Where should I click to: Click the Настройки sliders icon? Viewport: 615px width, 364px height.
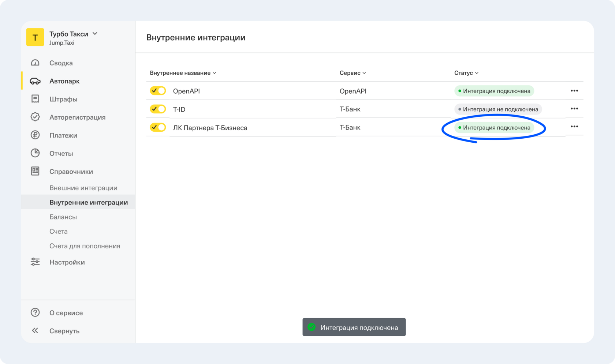(x=35, y=262)
